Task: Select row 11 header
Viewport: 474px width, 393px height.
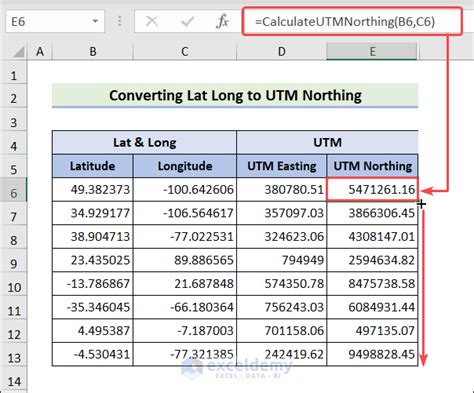Action: (x=13, y=307)
